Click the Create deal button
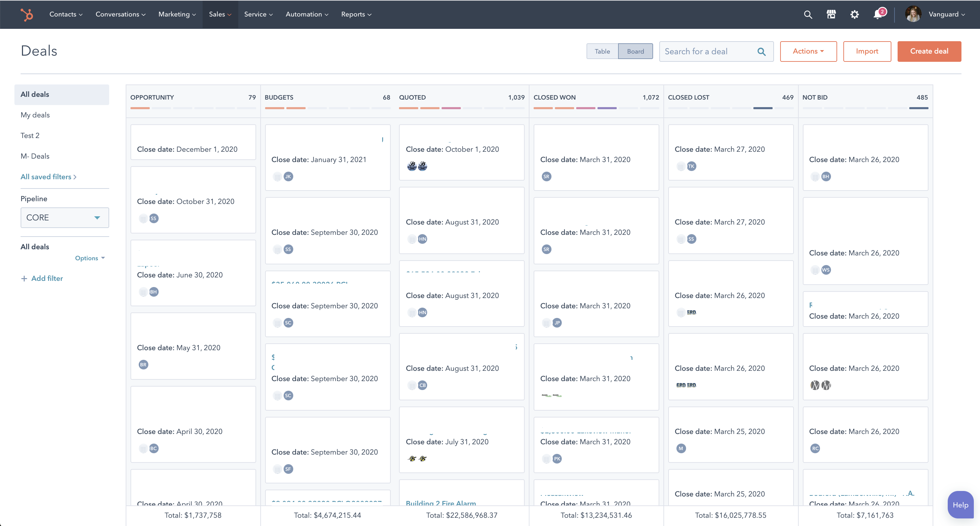 (930, 51)
